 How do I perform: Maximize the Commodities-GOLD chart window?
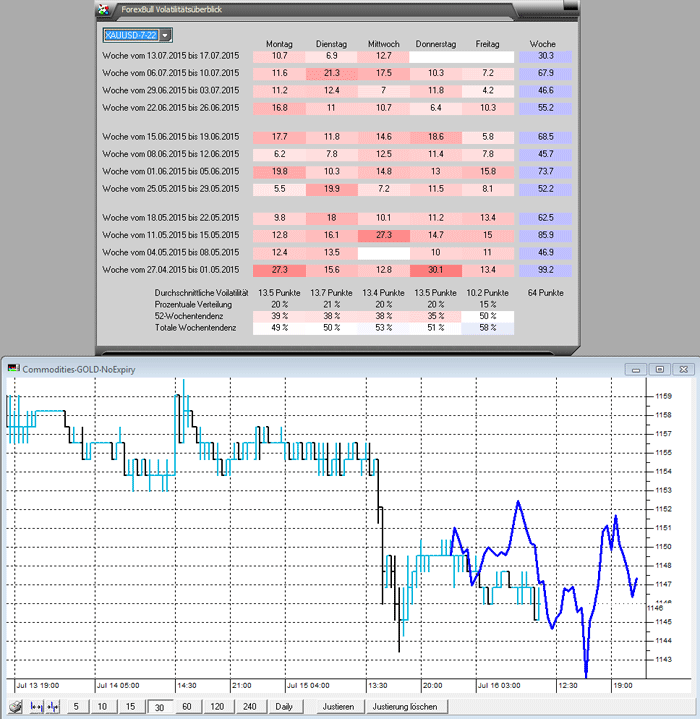[x=659, y=369]
